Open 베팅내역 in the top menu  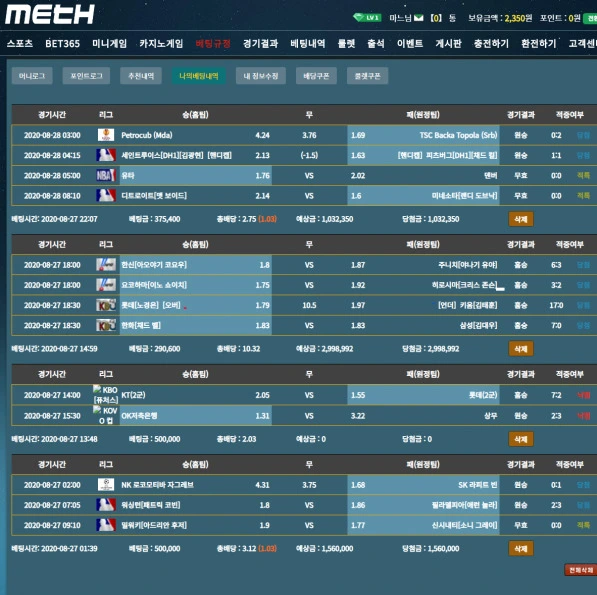point(308,43)
